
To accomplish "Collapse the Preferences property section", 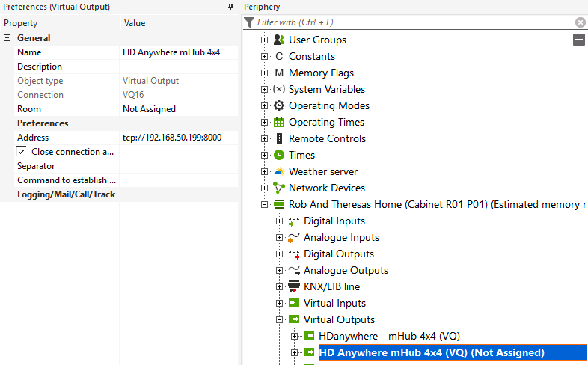I will (x=7, y=123).
